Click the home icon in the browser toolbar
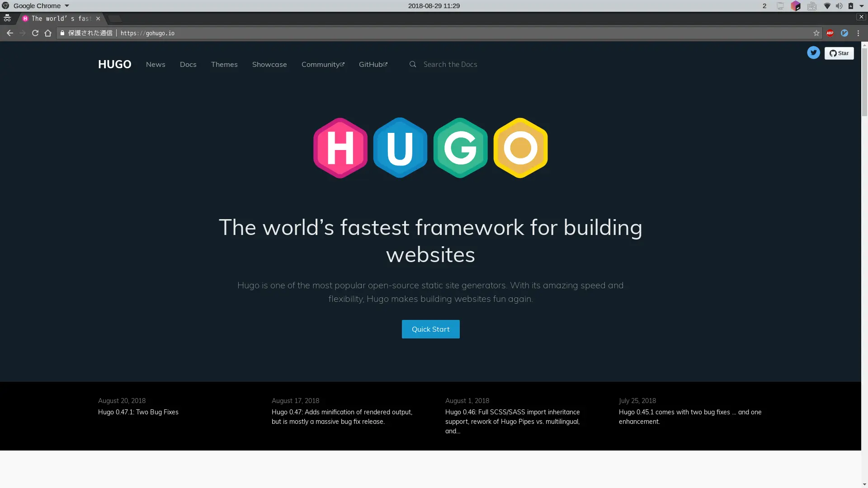868x488 pixels. 47,33
